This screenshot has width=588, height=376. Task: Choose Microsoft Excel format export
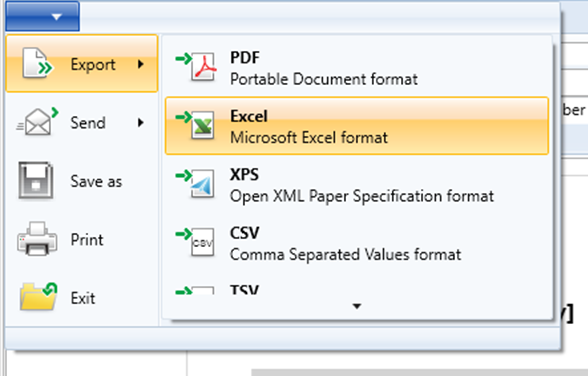[357, 126]
